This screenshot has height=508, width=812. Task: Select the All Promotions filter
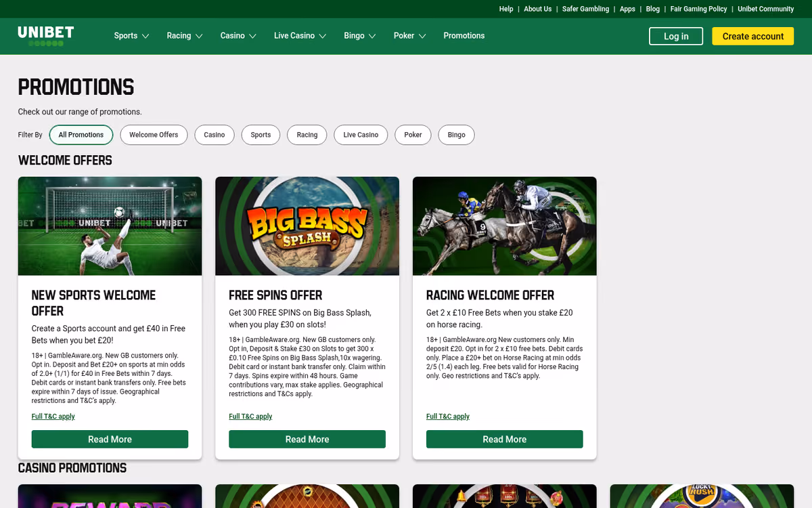[x=81, y=135]
